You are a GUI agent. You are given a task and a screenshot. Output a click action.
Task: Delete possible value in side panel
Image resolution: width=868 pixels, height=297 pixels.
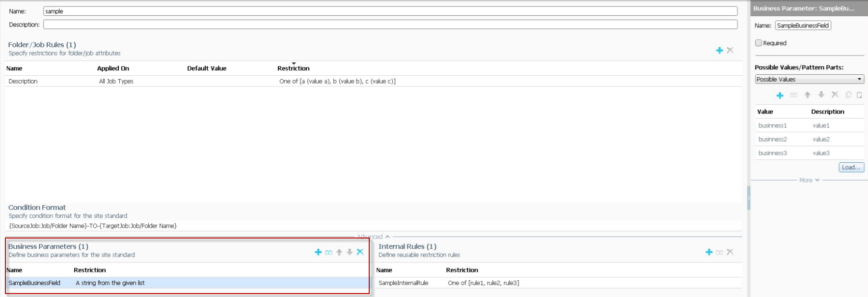point(835,94)
